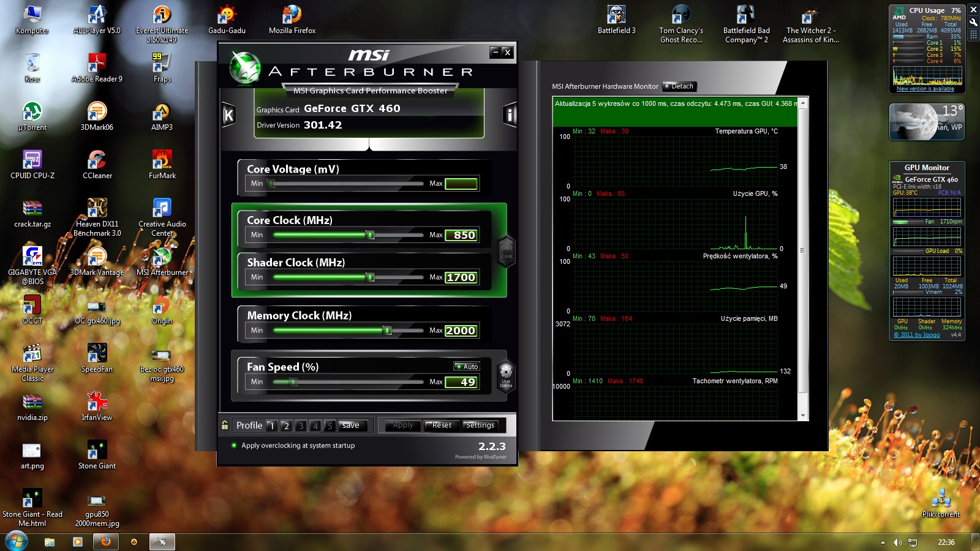Click the Temperatura GPU graph
980x551 pixels.
(674, 161)
